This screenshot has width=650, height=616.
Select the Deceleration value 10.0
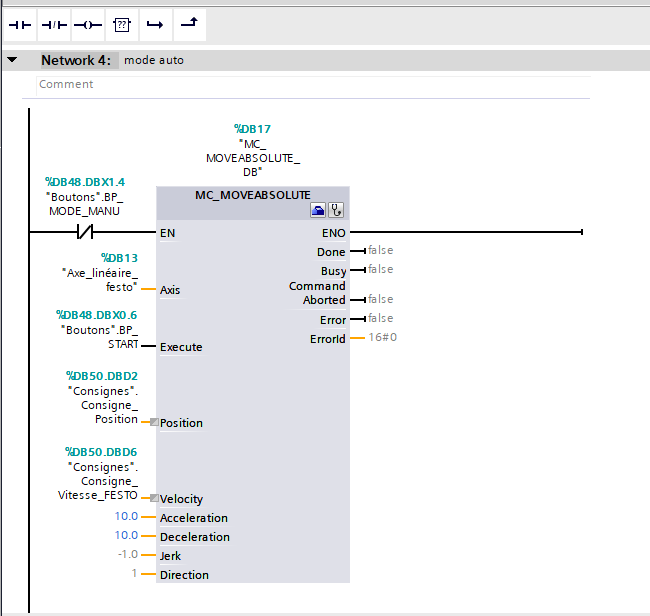tap(126, 535)
